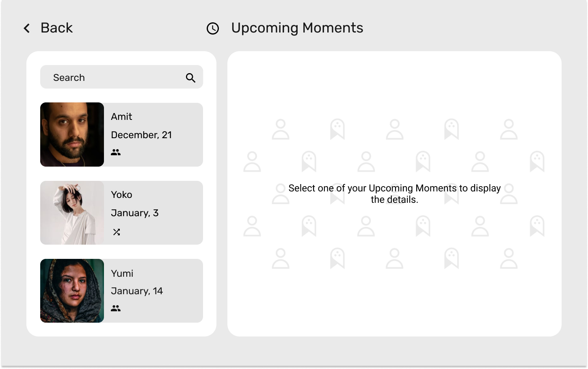Screen dimensions: 588x369
Task: Click the magnifying glass search icon
Action: [x=190, y=78]
